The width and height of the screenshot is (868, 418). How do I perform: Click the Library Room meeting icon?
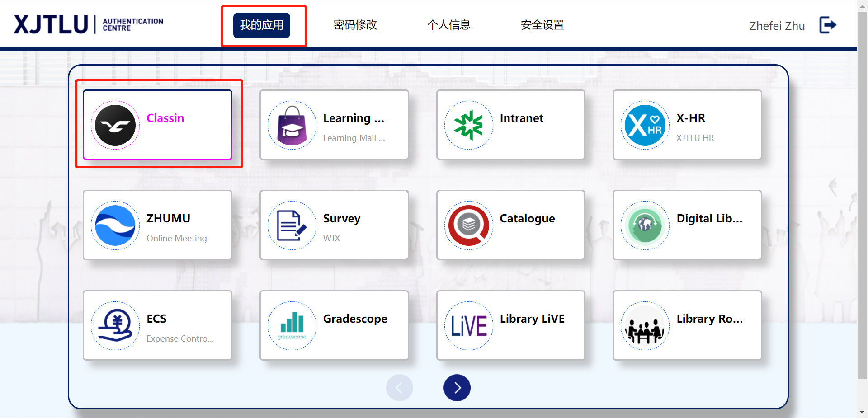pyautogui.click(x=645, y=326)
